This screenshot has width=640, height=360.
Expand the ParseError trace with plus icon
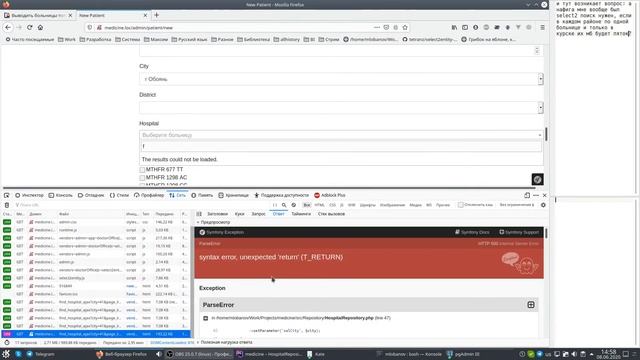[531, 305]
